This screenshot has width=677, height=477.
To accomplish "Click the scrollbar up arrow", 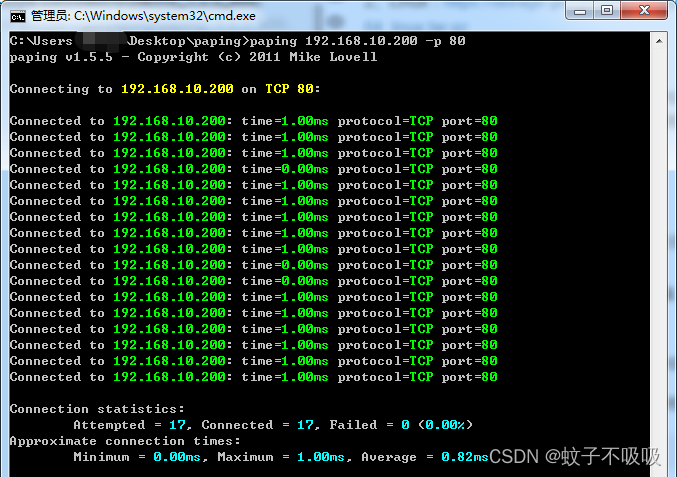I will [659, 41].
